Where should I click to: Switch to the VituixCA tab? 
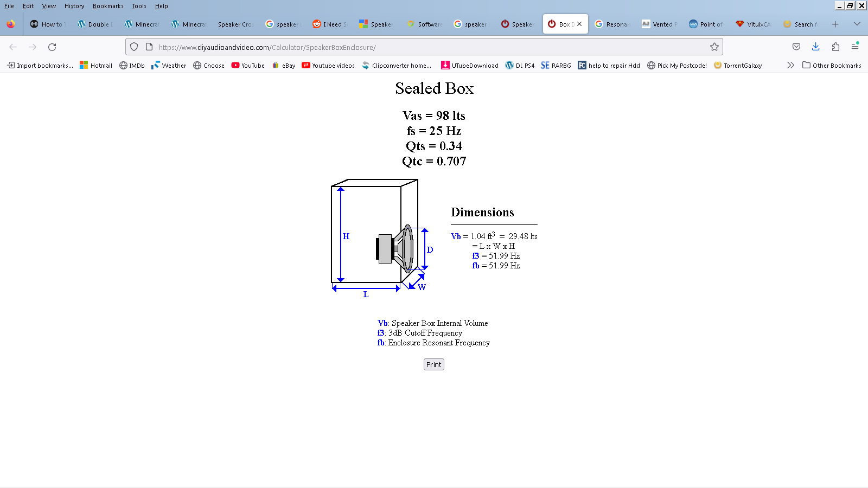(x=753, y=24)
